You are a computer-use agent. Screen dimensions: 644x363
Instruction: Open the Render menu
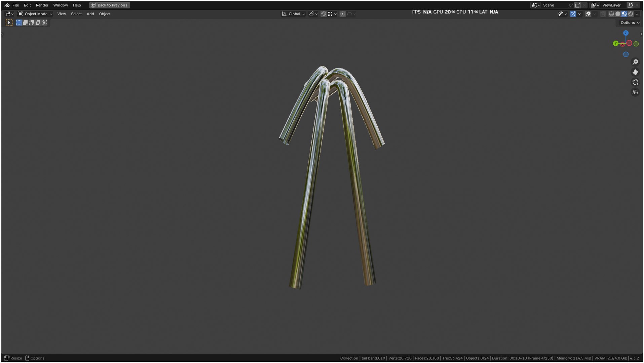point(42,5)
